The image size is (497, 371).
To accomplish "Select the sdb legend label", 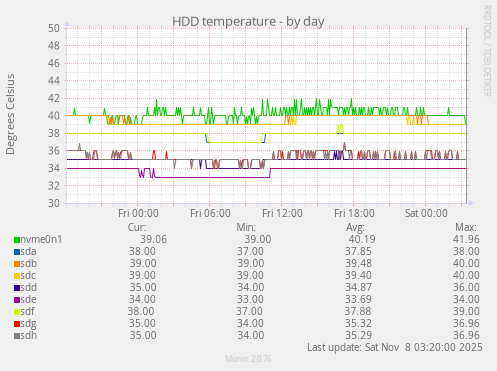I will coord(29,263).
